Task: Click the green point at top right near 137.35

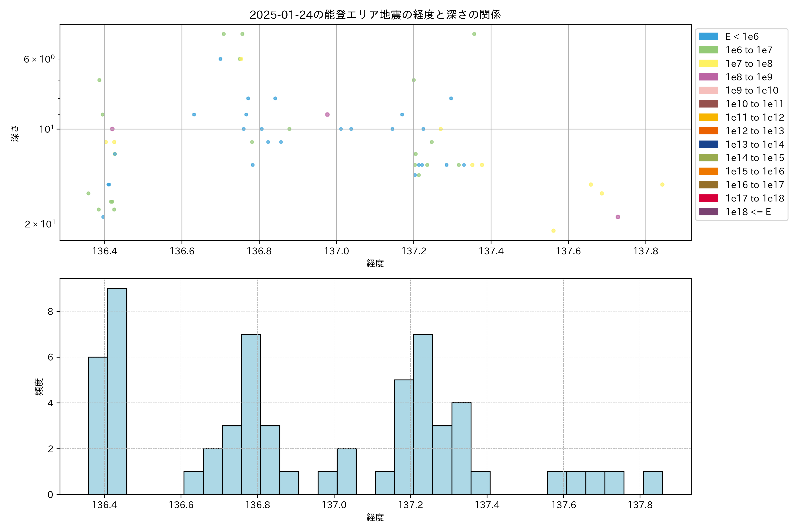Action: [x=474, y=34]
